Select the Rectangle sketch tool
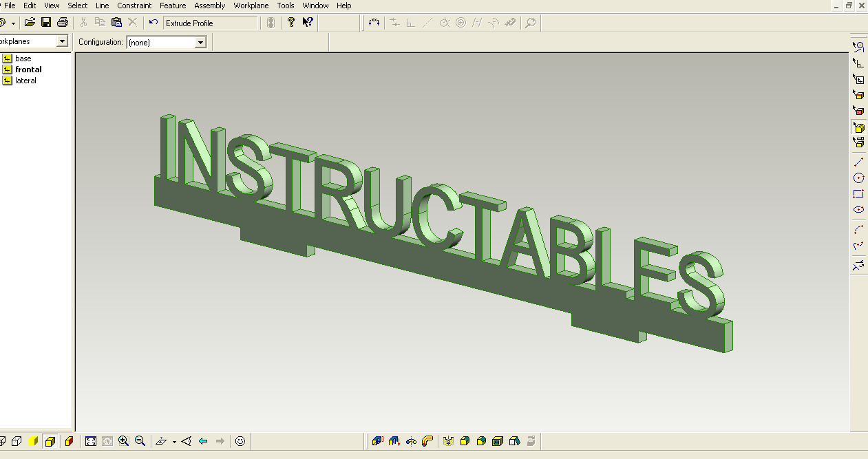Screen dimensions: 868x459 (858, 194)
